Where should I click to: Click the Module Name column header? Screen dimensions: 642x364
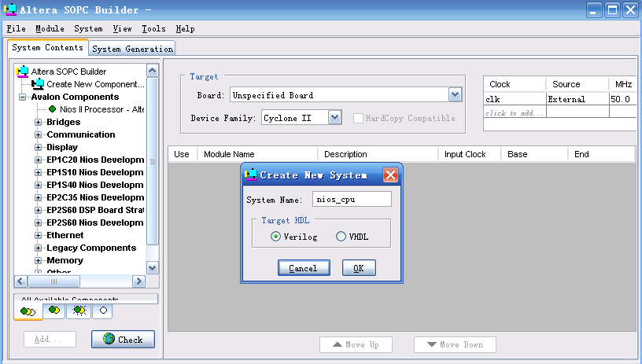tap(257, 154)
